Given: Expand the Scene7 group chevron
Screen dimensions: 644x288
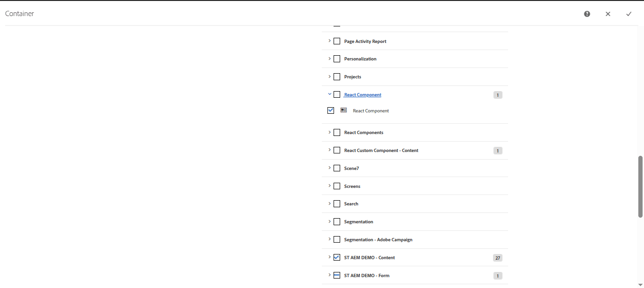Looking at the screenshot, I should [329, 168].
